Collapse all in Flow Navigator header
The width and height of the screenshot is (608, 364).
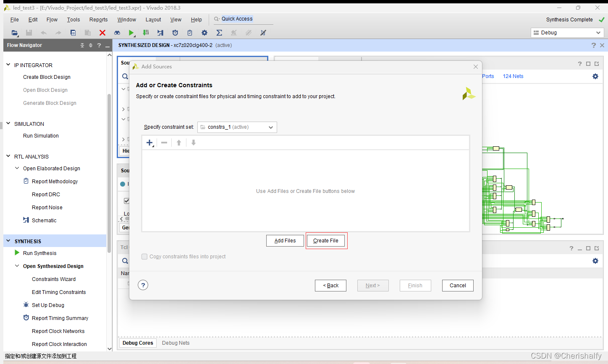[x=82, y=45]
